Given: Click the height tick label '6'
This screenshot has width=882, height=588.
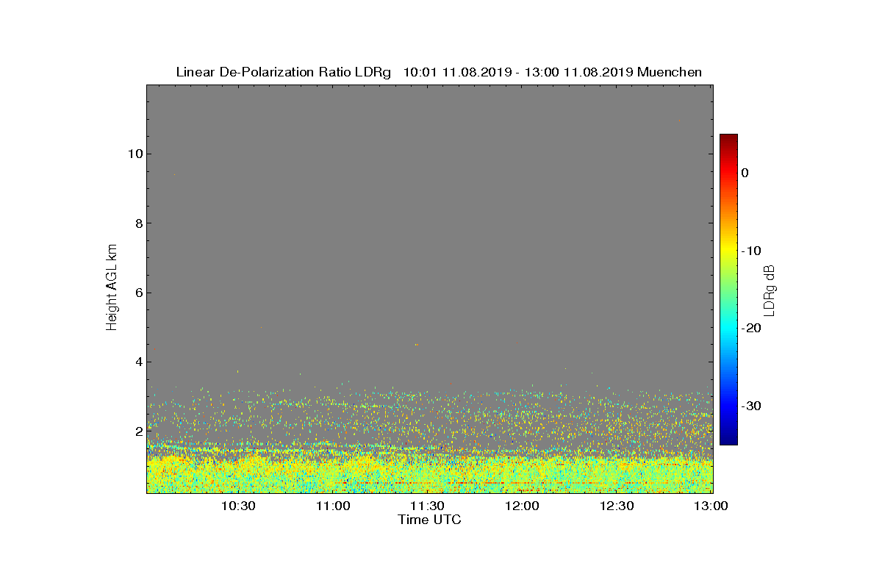Looking at the screenshot, I should pyautogui.click(x=137, y=293).
